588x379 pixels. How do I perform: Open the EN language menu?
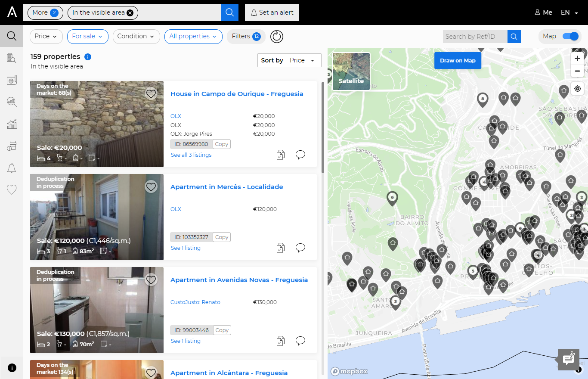(x=569, y=12)
